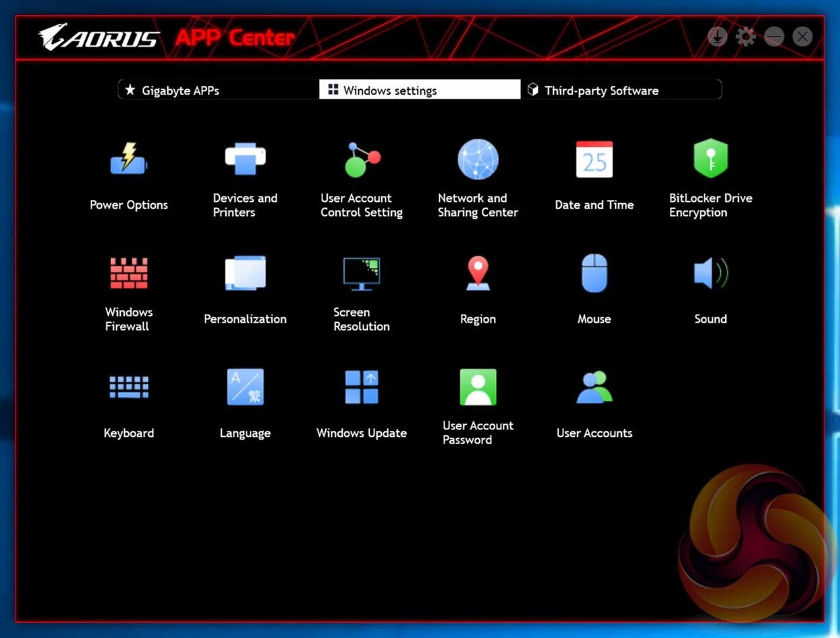Click the AORUS logo in the header

point(99,38)
